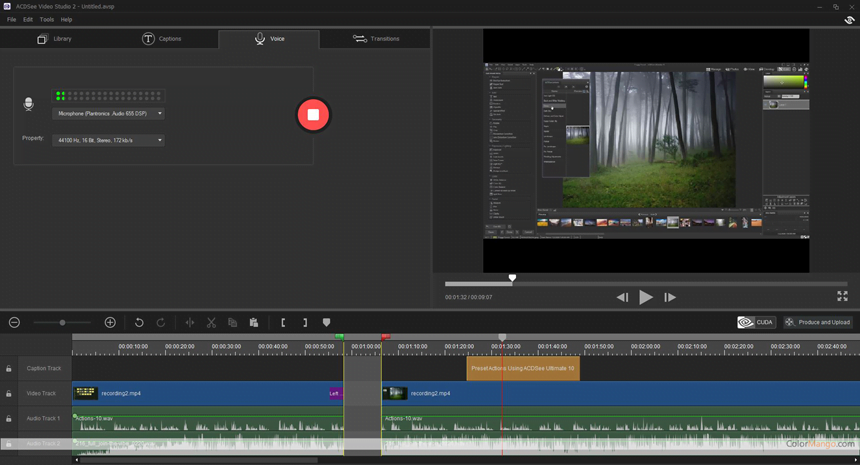
Task: Split the clip at playhead
Action: click(x=190, y=322)
